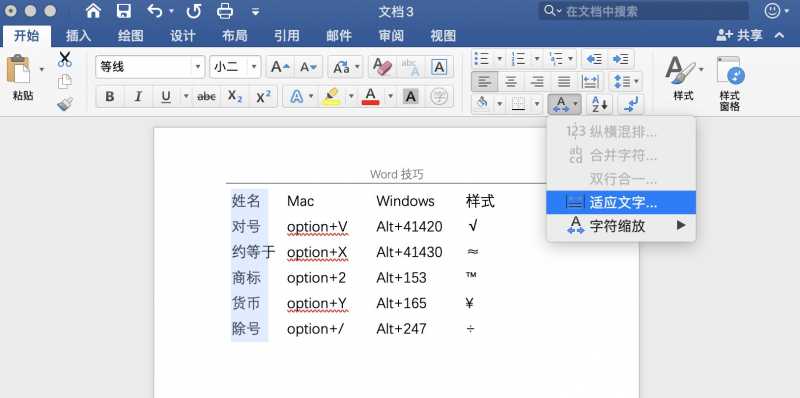Switch to the 绘图 tab
800x398 pixels.
[x=131, y=36]
